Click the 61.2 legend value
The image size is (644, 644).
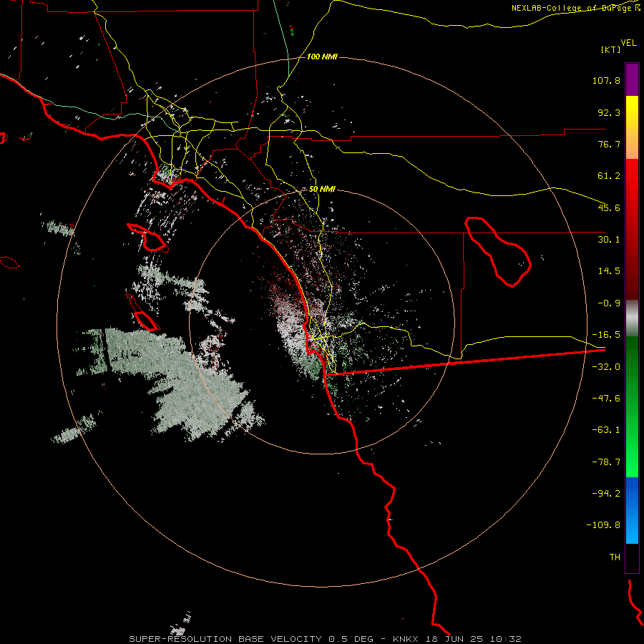(x=609, y=176)
